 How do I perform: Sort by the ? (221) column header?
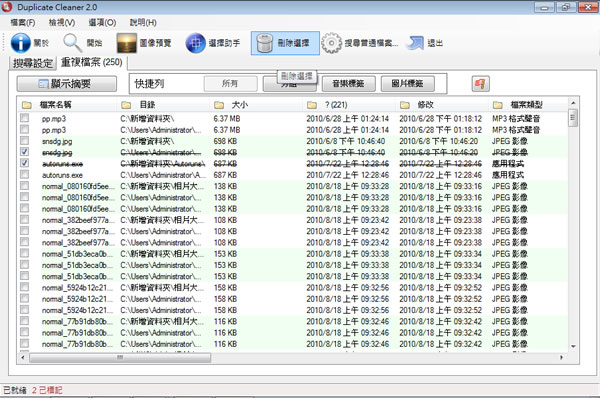coord(336,105)
